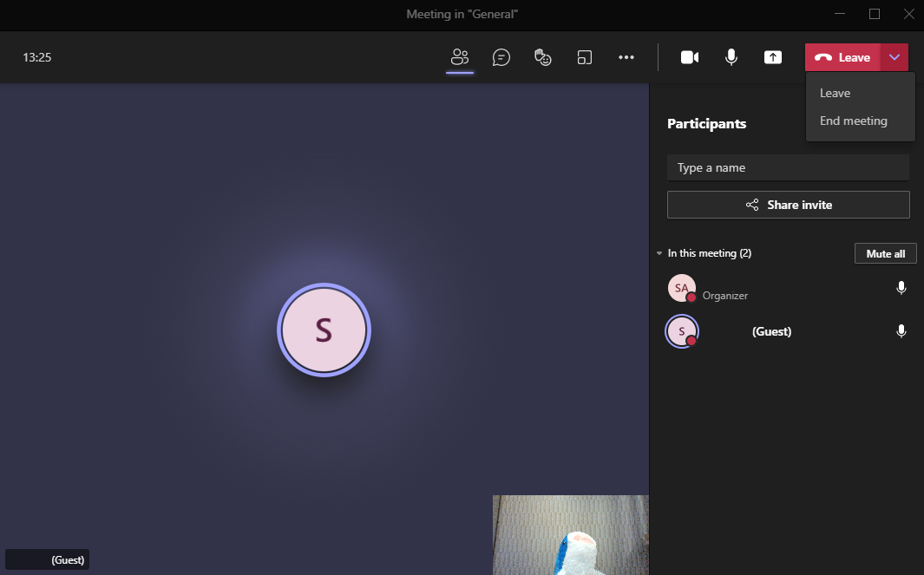
Task: Mute the Organizer's microphone in list
Action: 901,288
